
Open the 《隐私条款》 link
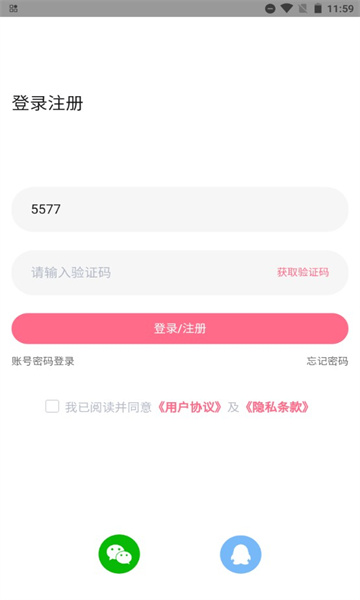[277, 407]
